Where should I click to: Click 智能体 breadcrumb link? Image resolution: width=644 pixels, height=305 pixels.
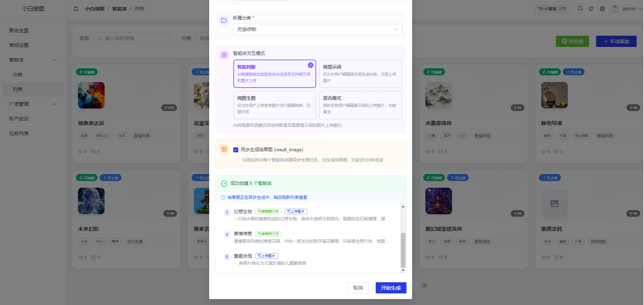coord(119,9)
